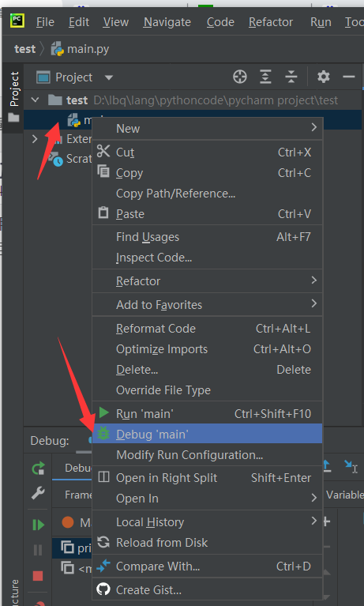Choose Paste from the context menu

tap(207, 214)
